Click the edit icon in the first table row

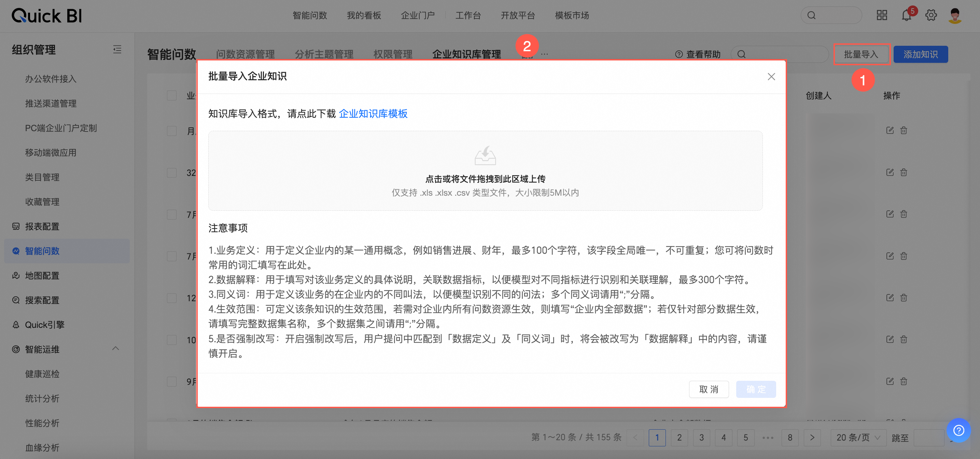pos(890,130)
